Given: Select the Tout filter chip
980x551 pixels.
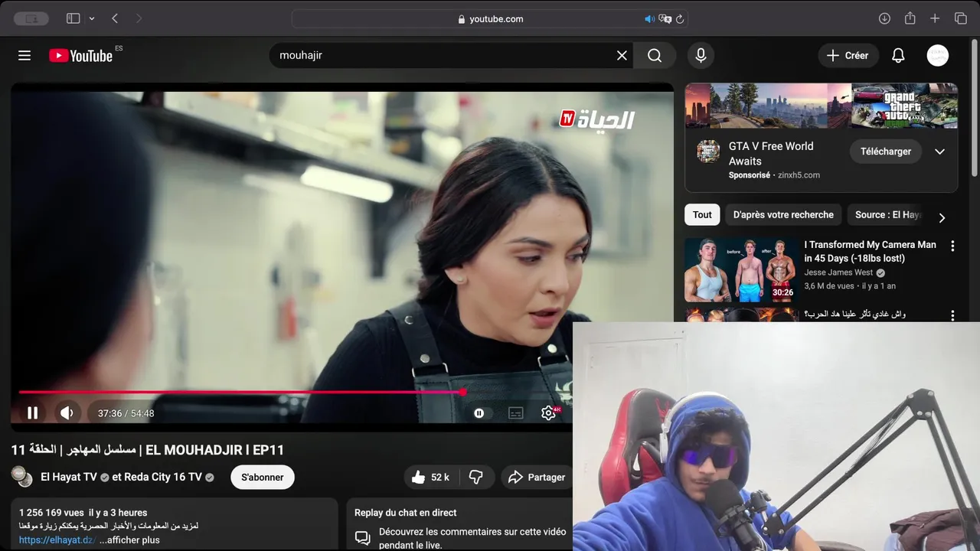Looking at the screenshot, I should coord(702,215).
